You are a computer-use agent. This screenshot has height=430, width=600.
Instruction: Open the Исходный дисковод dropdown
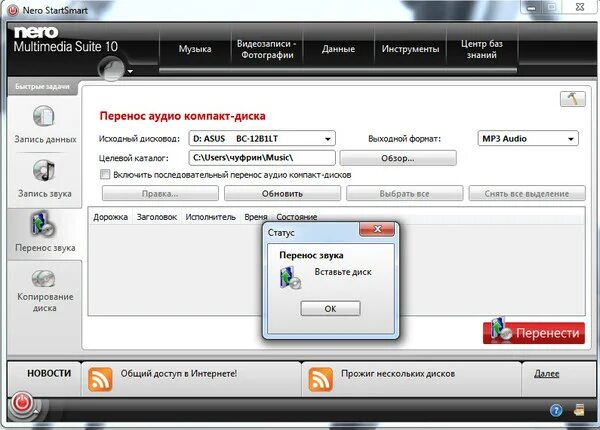(262, 138)
